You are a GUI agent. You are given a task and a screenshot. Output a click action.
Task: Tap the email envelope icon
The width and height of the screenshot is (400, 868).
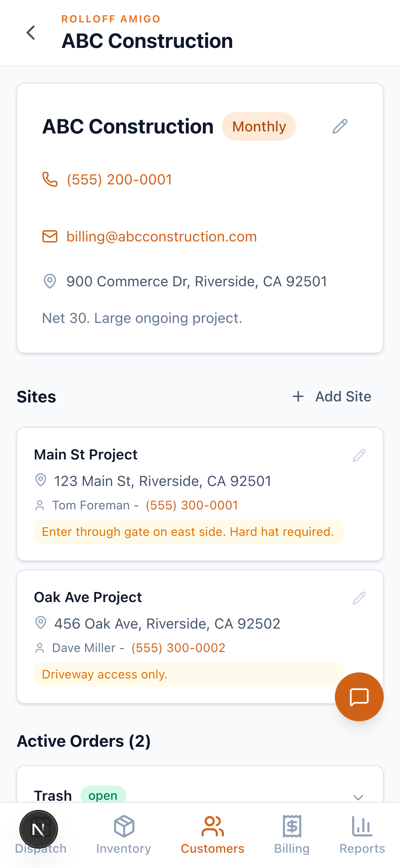tap(50, 236)
